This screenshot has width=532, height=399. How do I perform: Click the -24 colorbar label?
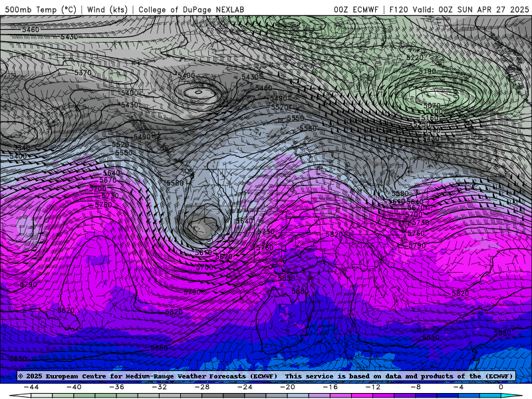pyautogui.click(x=245, y=387)
